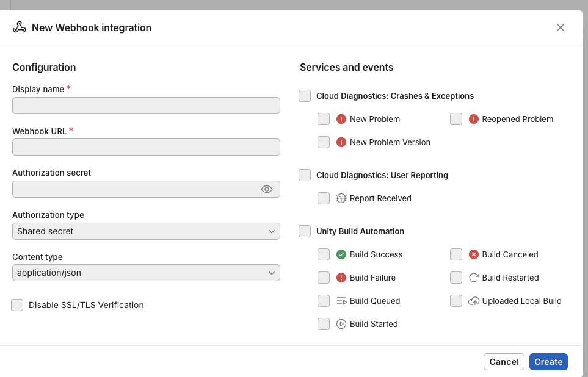Click the red X Build Canceled icon
The height and width of the screenshot is (377, 588).
pos(473,254)
